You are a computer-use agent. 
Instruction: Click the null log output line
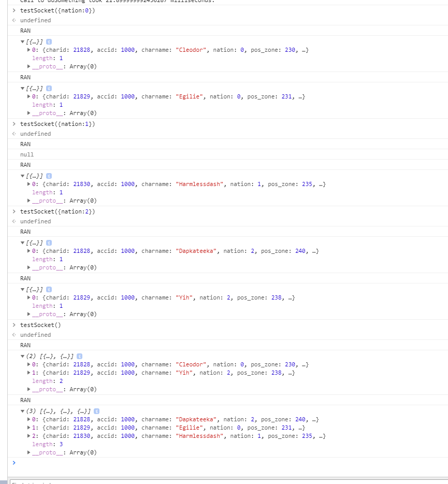pos(27,154)
